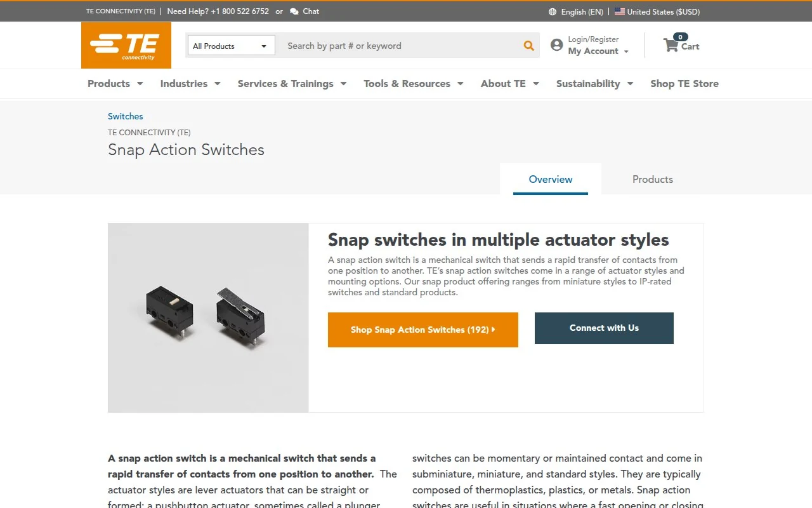Open the About TE menu
Viewport: 812px width, 508px height.
[510, 83]
